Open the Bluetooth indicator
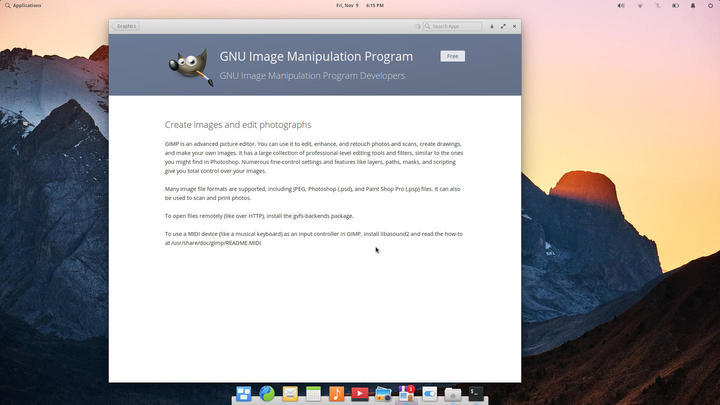This screenshot has width=720, height=405. click(658, 6)
